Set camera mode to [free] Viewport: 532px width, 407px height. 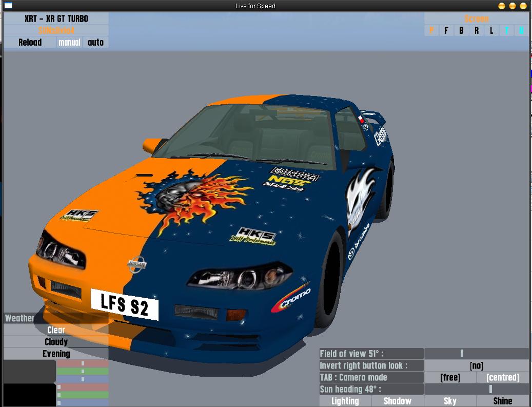(450, 377)
